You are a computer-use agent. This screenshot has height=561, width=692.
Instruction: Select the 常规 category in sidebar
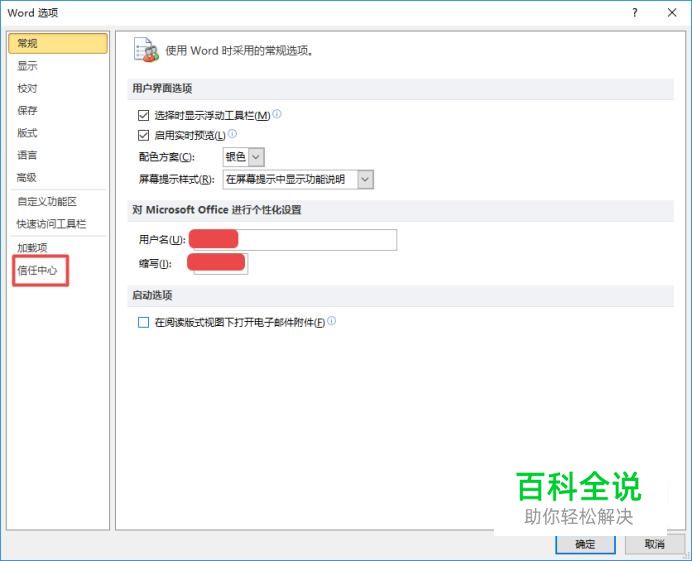pyautogui.click(x=58, y=43)
